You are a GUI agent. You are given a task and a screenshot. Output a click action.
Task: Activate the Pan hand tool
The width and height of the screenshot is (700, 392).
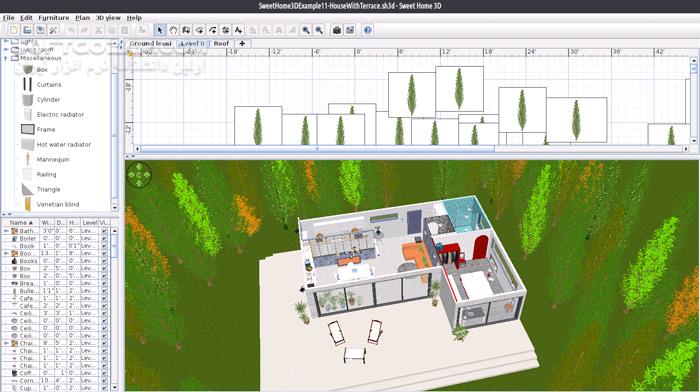(x=173, y=30)
